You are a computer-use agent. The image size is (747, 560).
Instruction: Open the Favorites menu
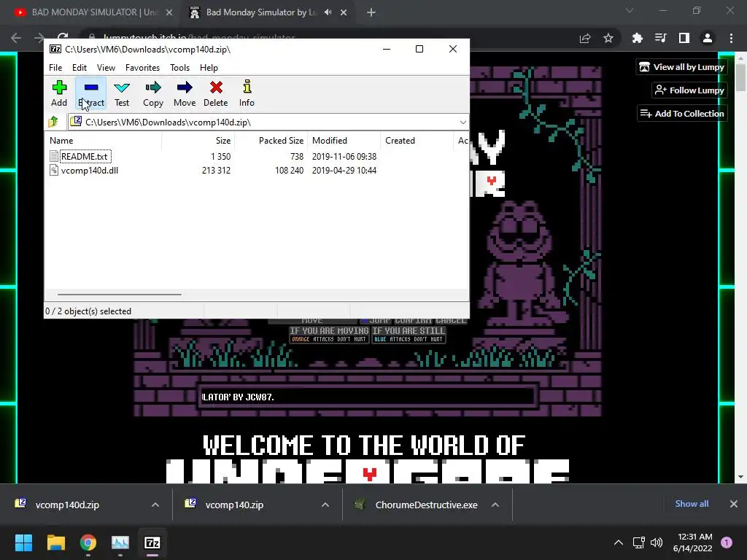142,68
